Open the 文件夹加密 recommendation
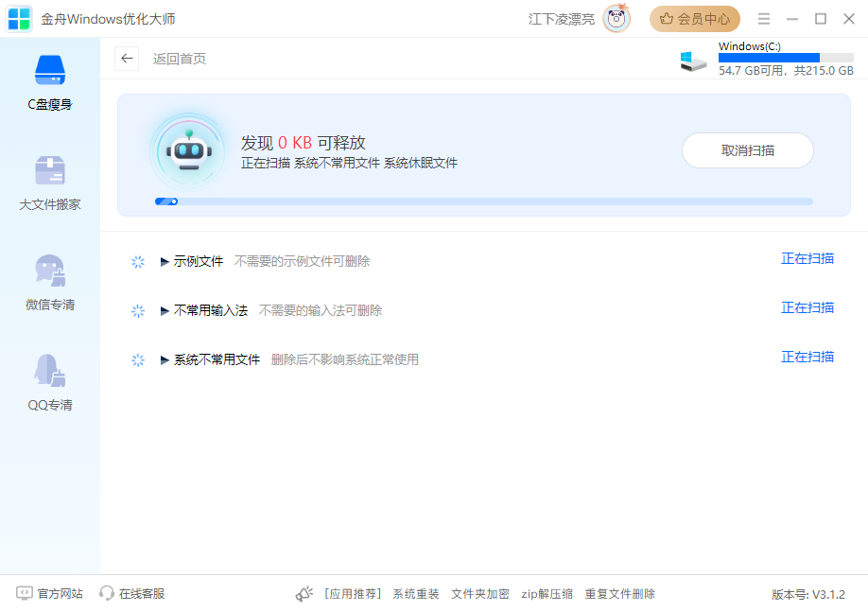The image size is (868, 612). tap(480, 594)
